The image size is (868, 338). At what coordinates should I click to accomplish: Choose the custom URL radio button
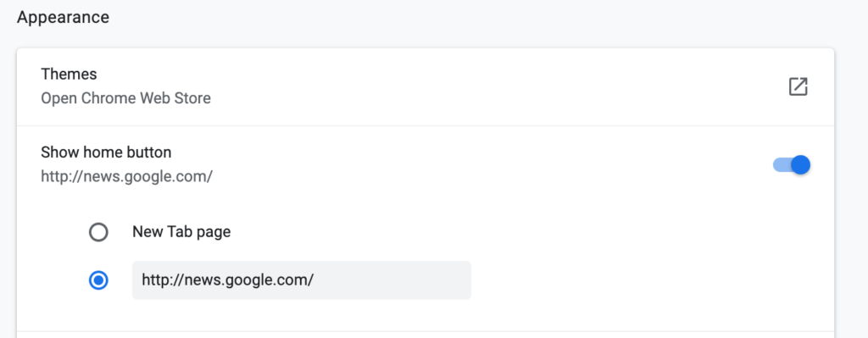[x=98, y=280]
